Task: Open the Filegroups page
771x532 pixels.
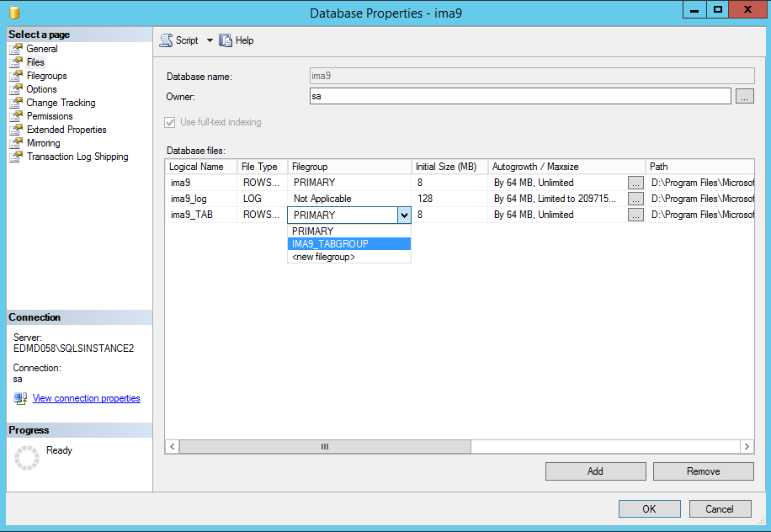Action: pyautogui.click(x=46, y=76)
